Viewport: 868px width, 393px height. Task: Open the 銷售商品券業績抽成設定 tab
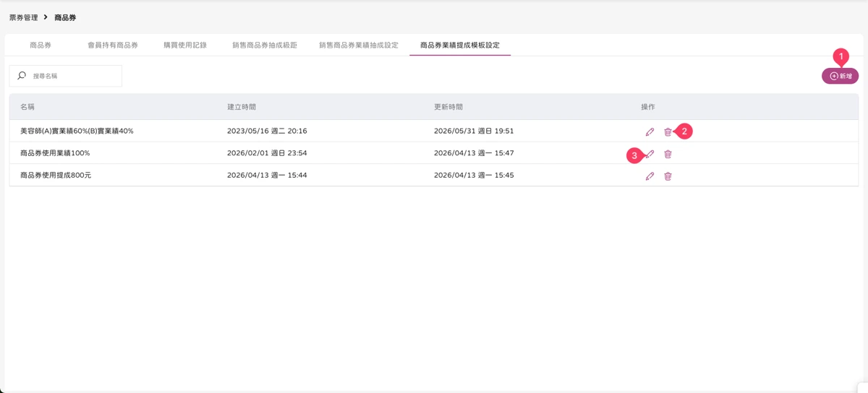(359, 45)
